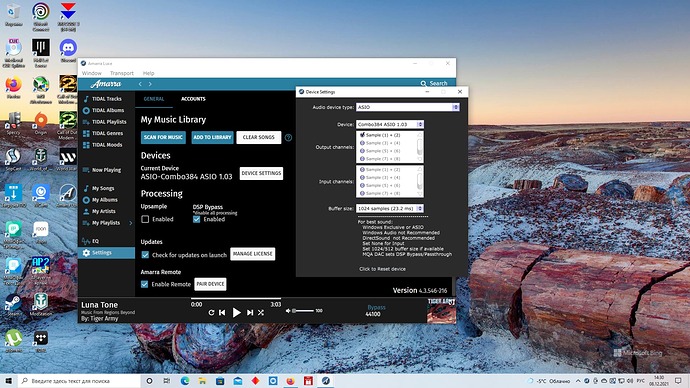Mute using the volume speaker icon
Screen dimensions: 690x388
click(288, 311)
